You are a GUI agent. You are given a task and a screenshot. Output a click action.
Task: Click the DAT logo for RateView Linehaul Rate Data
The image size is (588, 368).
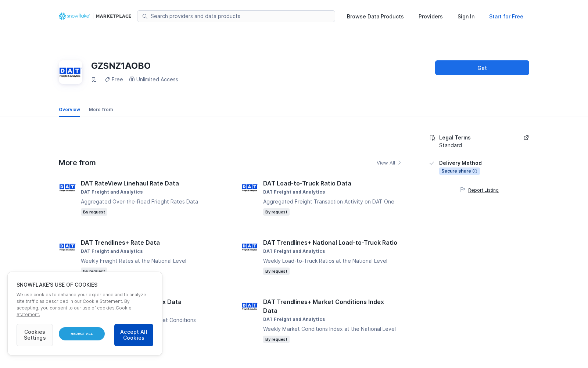[67, 188]
